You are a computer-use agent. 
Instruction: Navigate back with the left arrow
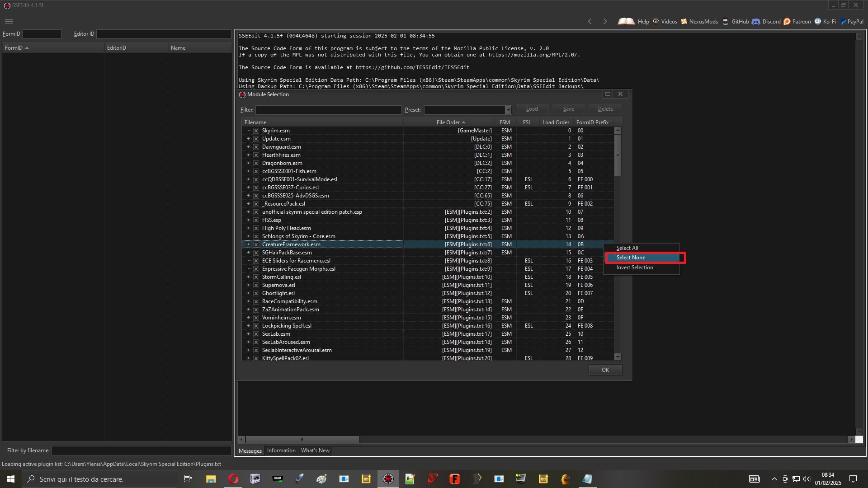590,21
